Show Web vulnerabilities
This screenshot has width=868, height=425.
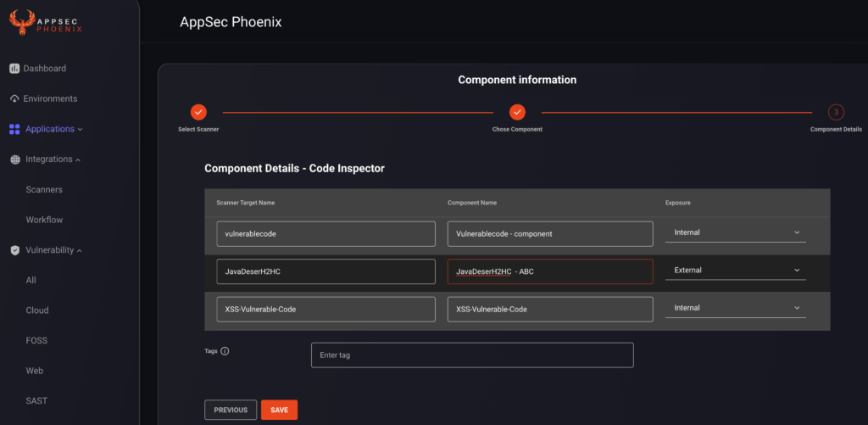(x=34, y=371)
